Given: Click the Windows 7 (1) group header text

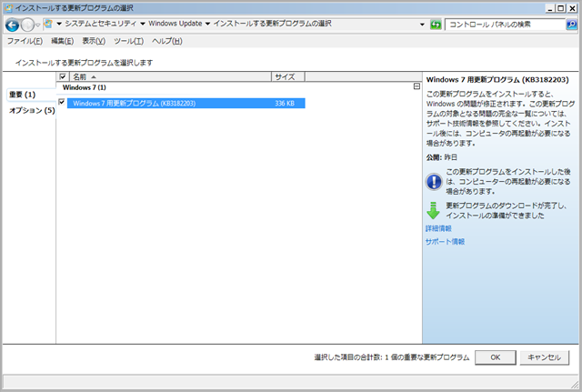Looking at the screenshot, I should click(x=85, y=87).
